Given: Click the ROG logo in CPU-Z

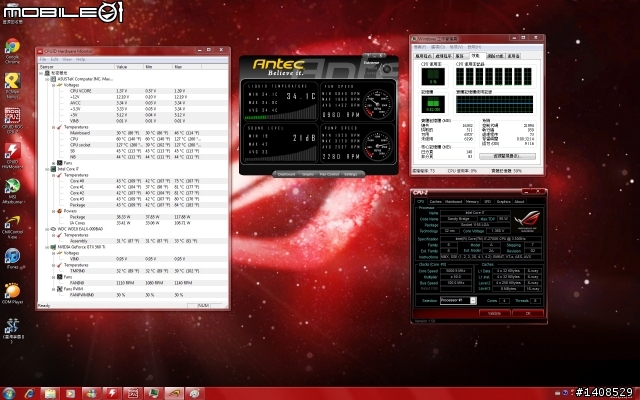Looking at the screenshot, I should (x=528, y=221).
